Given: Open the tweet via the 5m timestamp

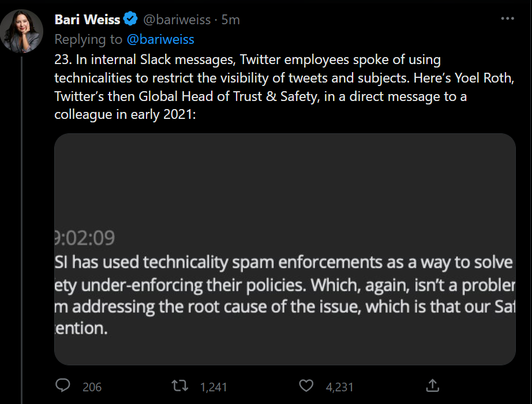Looking at the screenshot, I should [231, 20].
